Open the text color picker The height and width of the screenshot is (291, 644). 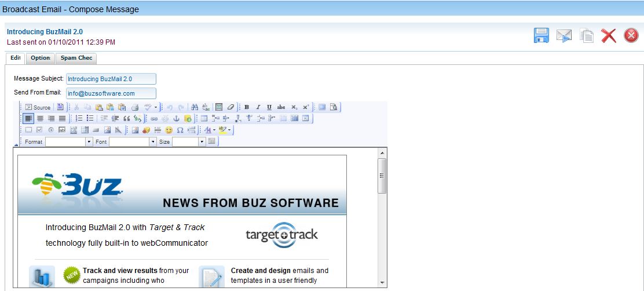[208, 130]
